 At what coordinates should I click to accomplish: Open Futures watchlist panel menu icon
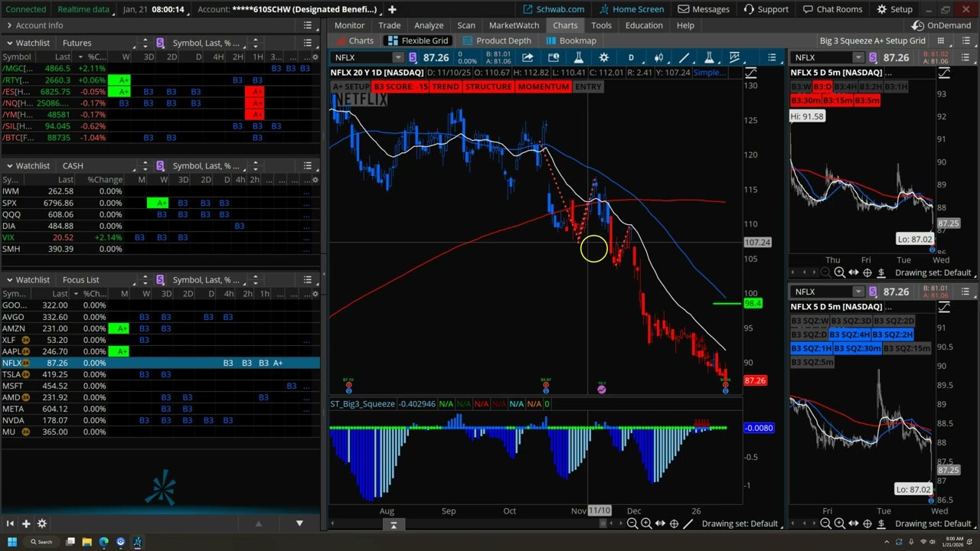pyautogui.click(x=307, y=43)
